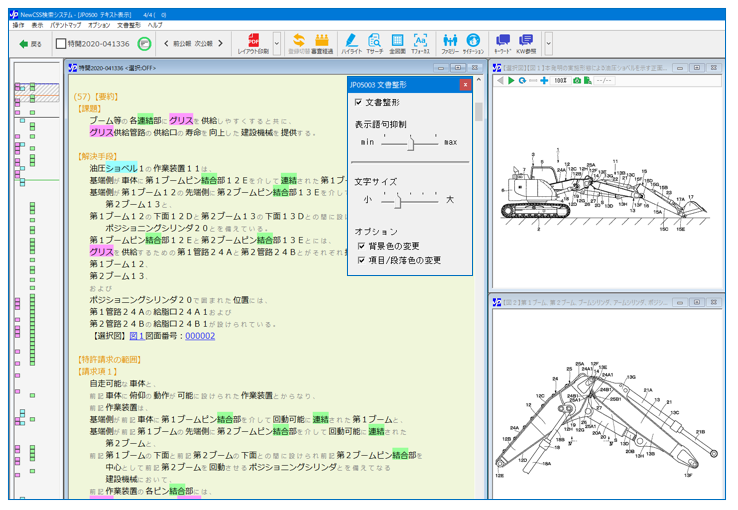
Task: Adjust the 文字サイズ size slider
Action: pyautogui.click(x=398, y=200)
